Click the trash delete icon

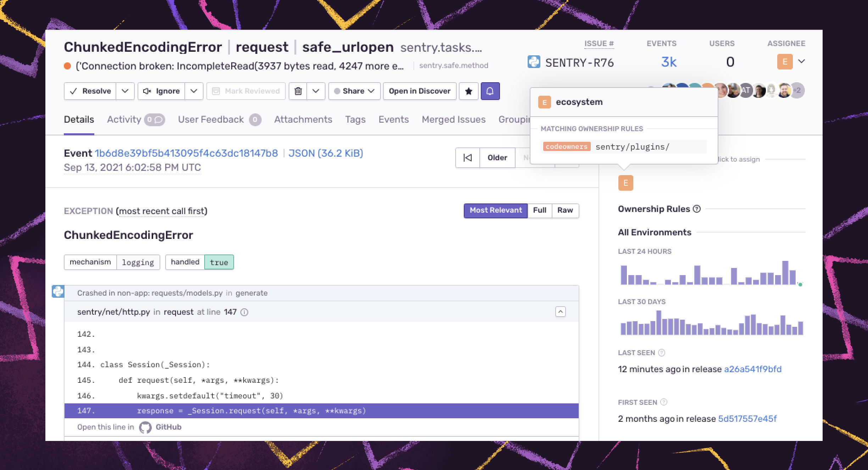298,91
